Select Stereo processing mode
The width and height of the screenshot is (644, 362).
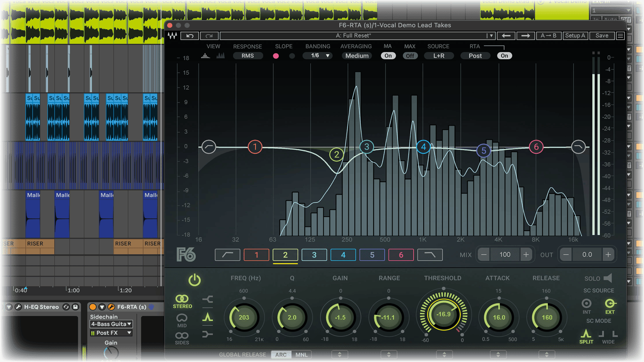[x=182, y=301]
